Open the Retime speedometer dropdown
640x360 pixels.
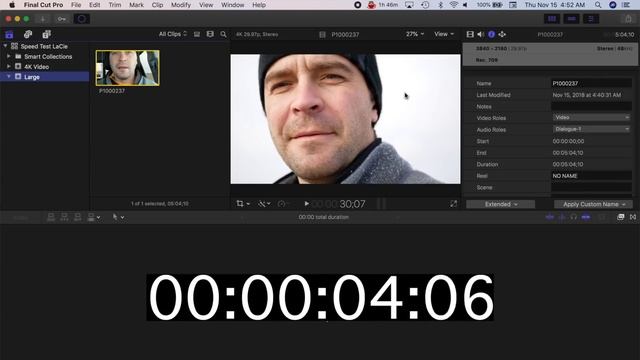click(283, 203)
